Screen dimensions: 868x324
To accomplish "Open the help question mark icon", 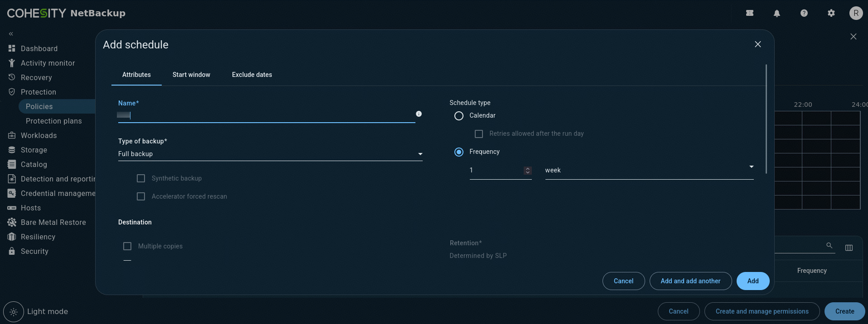I will [x=804, y=13].
